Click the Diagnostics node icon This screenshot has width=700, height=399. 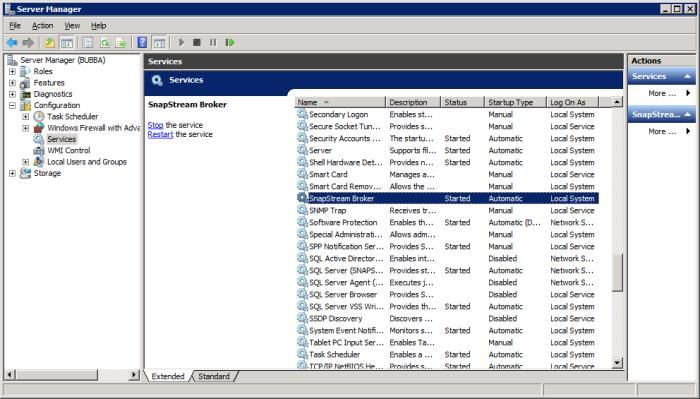(25, 94)
